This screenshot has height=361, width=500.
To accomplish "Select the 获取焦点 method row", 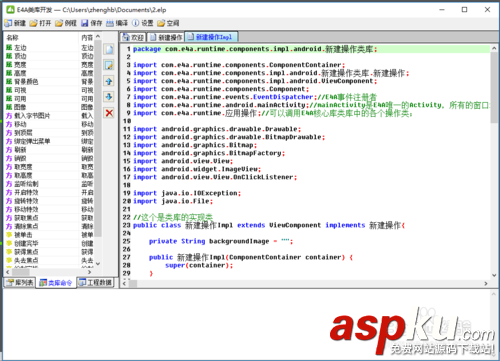I will 49,218.
